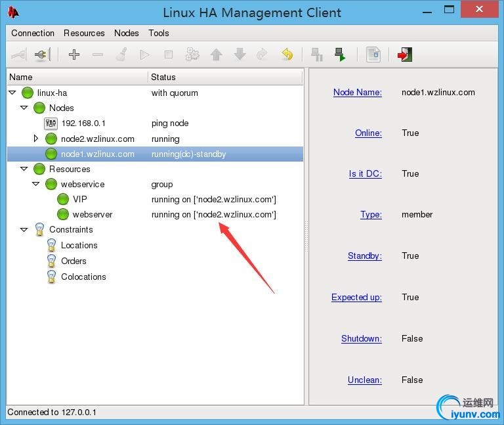This screenshot has height=425, width=504.
Task: Click the Logout plug toolbar icon
Action: click(x=43, y=55)
